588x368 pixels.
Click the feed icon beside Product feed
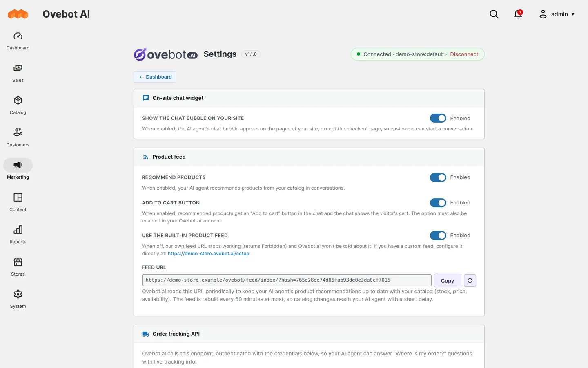coord(146,157)
